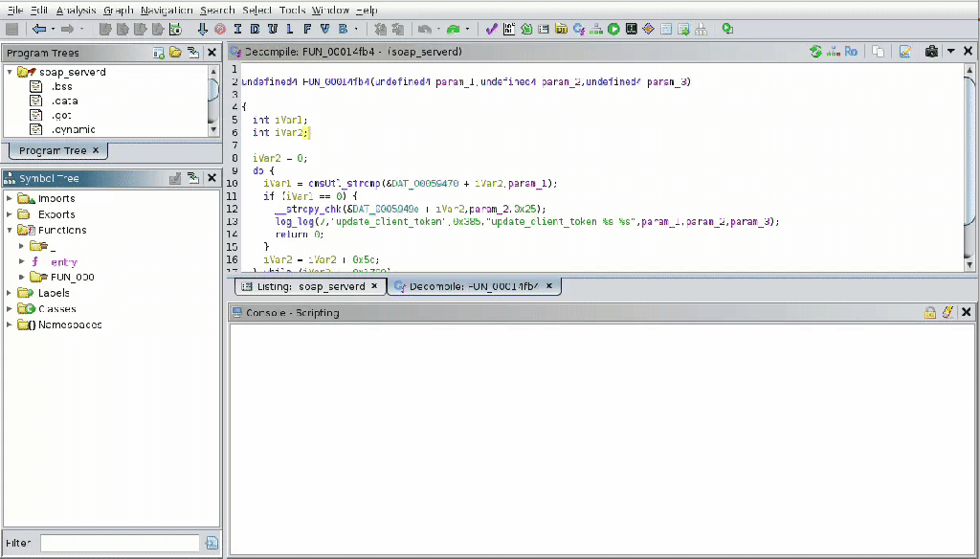Go back to previous location arrow
This screenshot has height=559, width=980.
[x=39, y=29]
